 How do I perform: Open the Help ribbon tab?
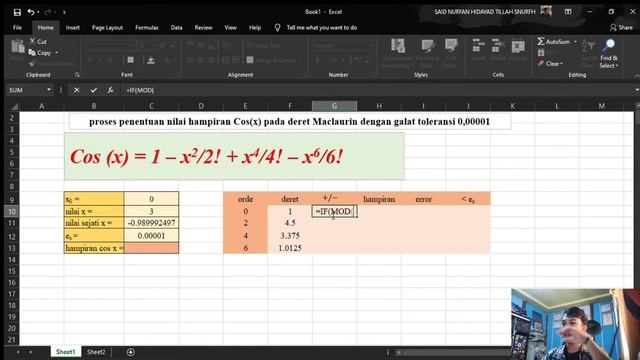coord(255,27)
